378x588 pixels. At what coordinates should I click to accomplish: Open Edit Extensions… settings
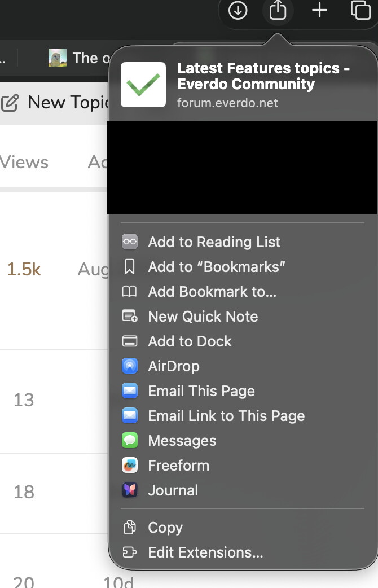click(205, 552)
